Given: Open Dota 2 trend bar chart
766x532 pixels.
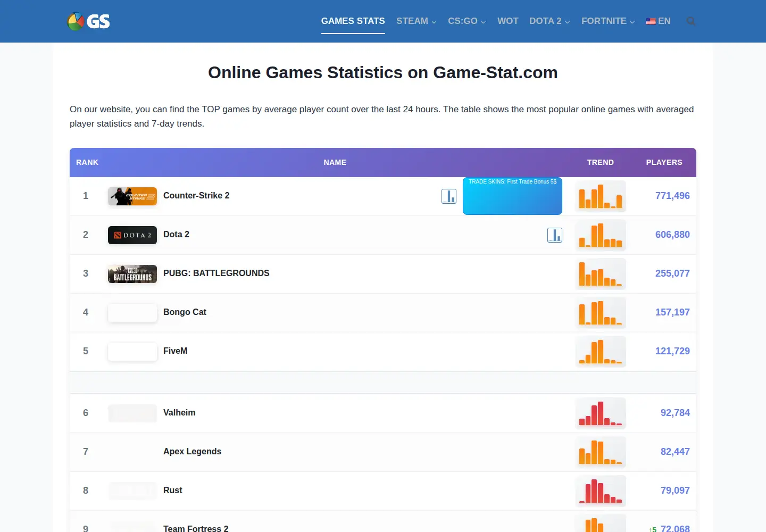Looking at the screenshot, I should [601, 235].
